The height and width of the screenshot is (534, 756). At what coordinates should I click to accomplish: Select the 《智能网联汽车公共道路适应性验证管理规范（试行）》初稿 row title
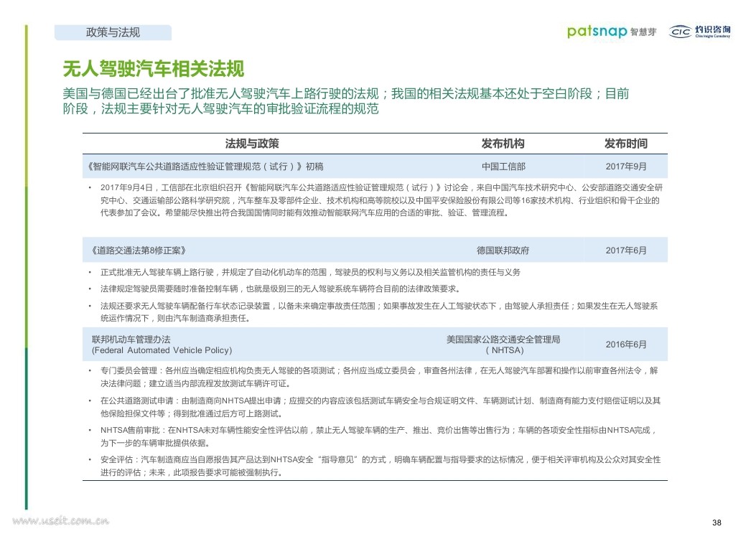(205, 167)
